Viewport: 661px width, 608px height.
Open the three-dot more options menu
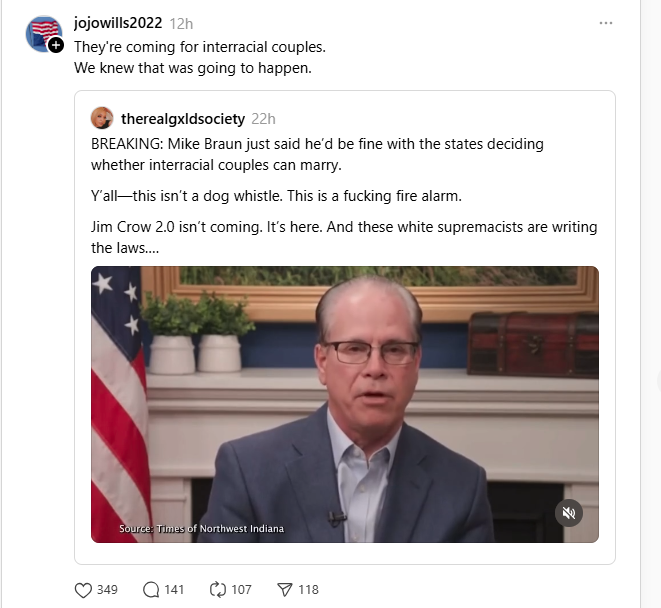tap(606, 23)
